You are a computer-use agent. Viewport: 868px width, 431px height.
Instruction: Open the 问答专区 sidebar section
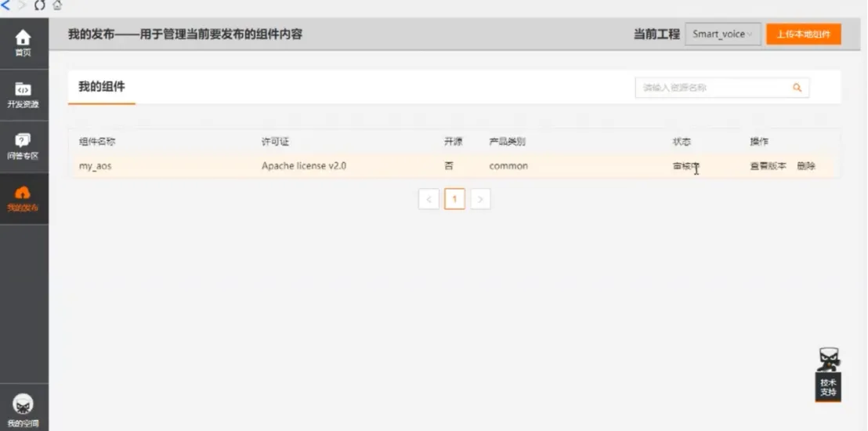click(x=24, y=147)
